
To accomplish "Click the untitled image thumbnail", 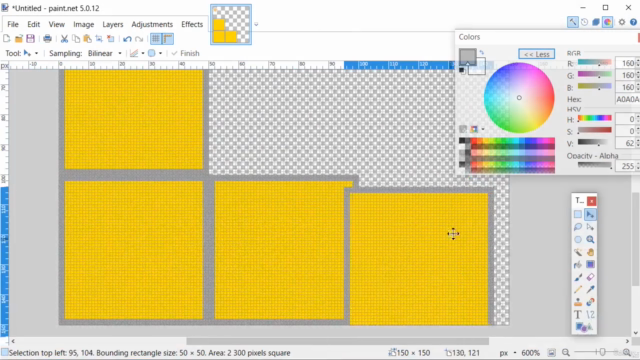I will click(231, 24).
